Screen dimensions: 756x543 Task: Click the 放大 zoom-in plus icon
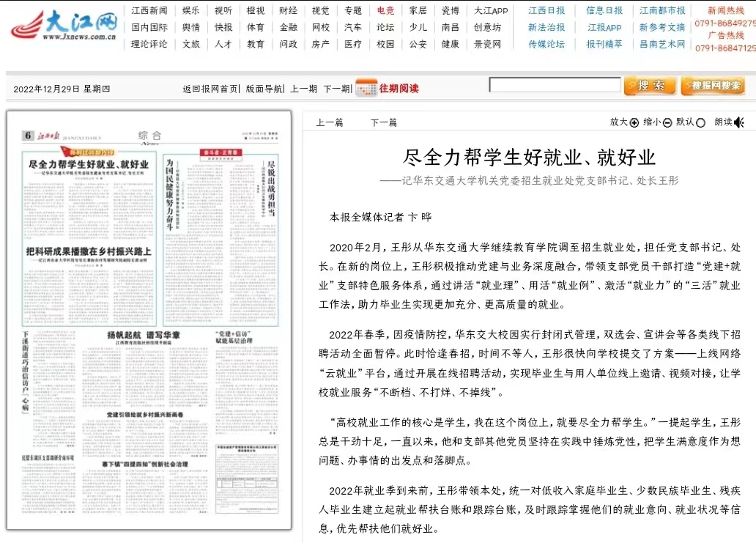pos(634,122)
